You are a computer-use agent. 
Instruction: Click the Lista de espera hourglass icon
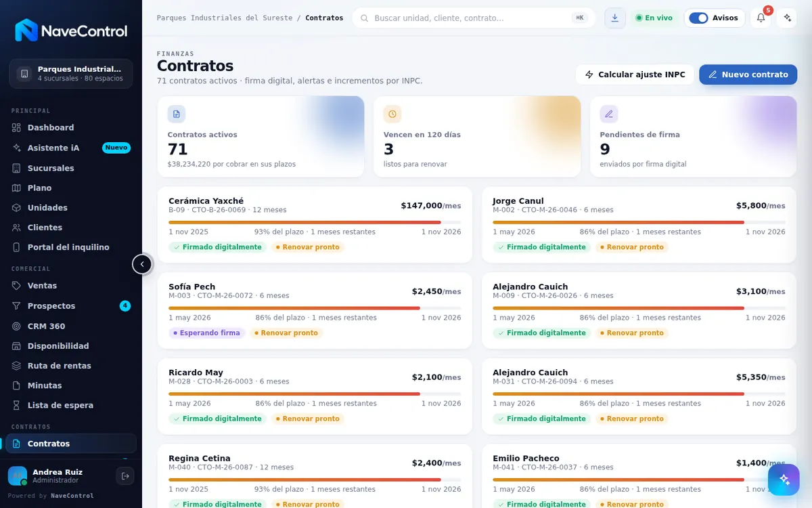pos(17,405)
